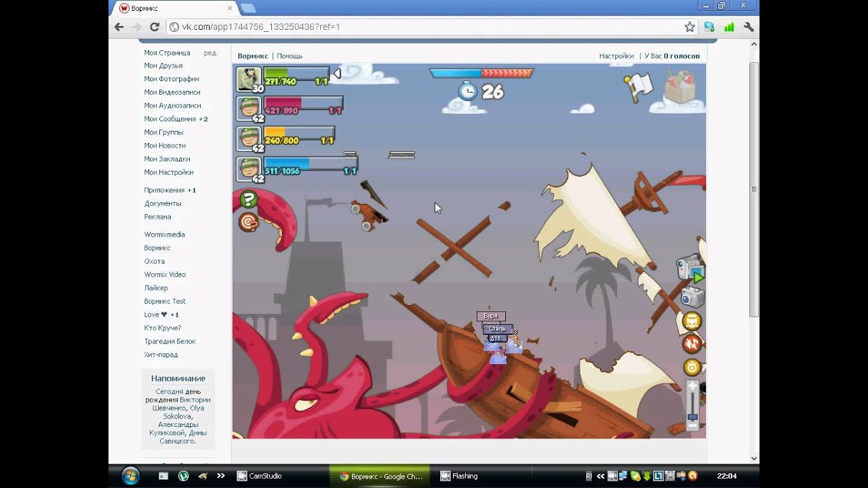Open a new tab with the tab button
868x488 pixels.
click(248, 8)
